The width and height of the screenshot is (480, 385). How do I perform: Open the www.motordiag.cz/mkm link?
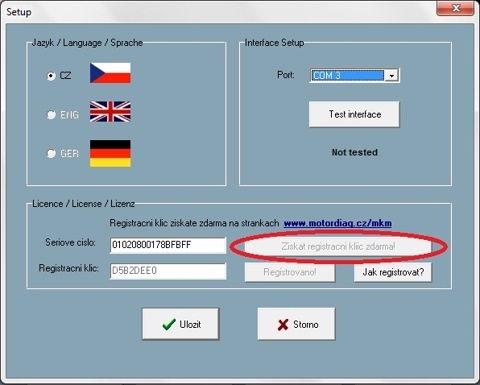pos(337,223)
